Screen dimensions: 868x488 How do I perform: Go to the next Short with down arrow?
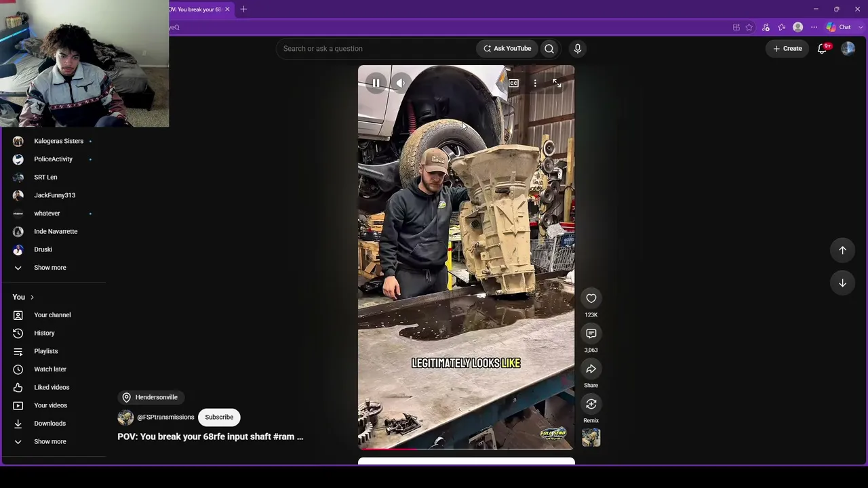[x=842, y=283]
